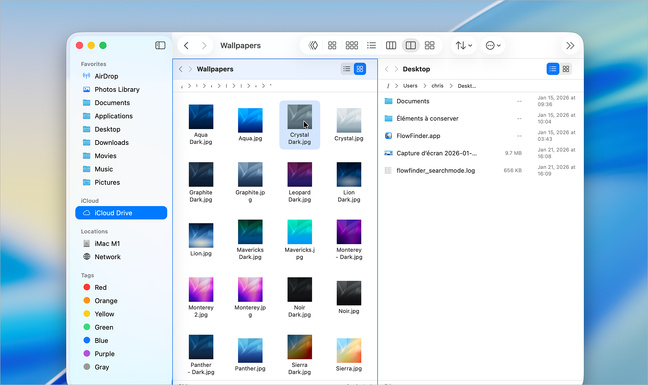Image resolution: width=648 pixels, height=385 pixels.
Task: Go back in the Desktop pane
Action: coord(387,69)
